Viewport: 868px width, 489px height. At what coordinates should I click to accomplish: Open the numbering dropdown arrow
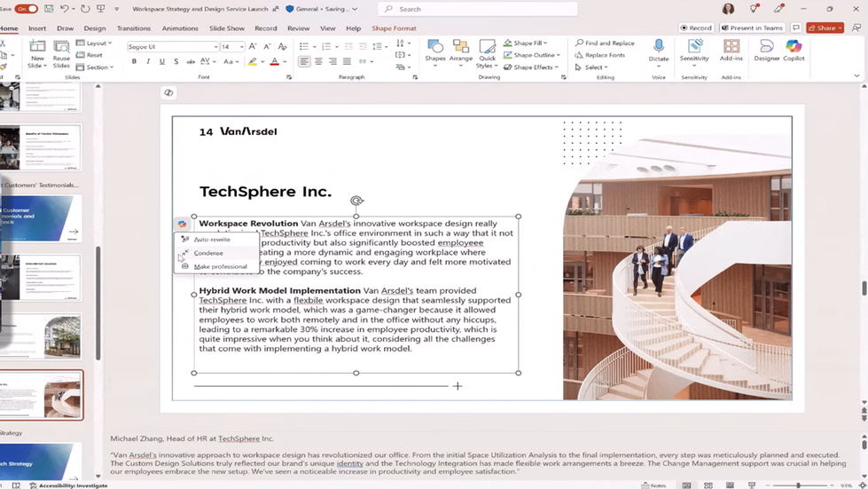coord(337,46)
